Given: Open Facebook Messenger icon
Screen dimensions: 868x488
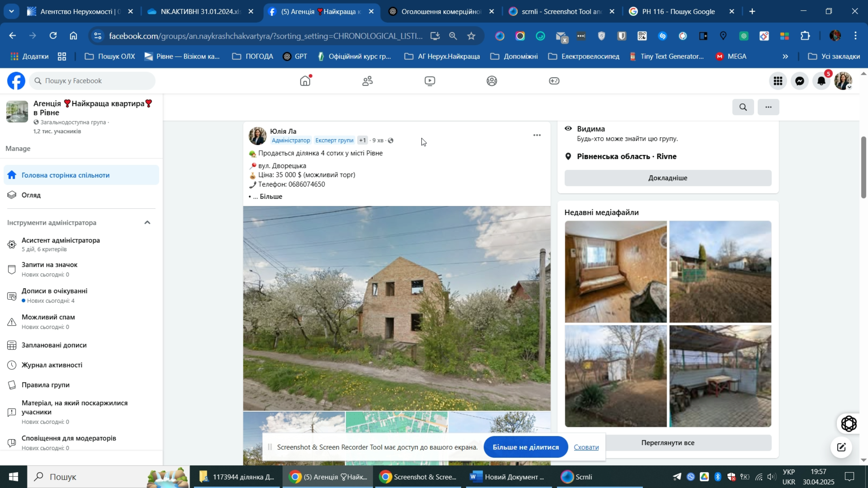Looking at the screenshot, I should click(800, 81).
